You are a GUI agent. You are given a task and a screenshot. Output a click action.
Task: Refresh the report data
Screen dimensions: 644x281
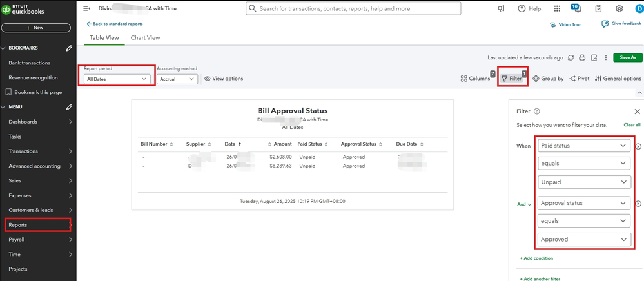571,58
